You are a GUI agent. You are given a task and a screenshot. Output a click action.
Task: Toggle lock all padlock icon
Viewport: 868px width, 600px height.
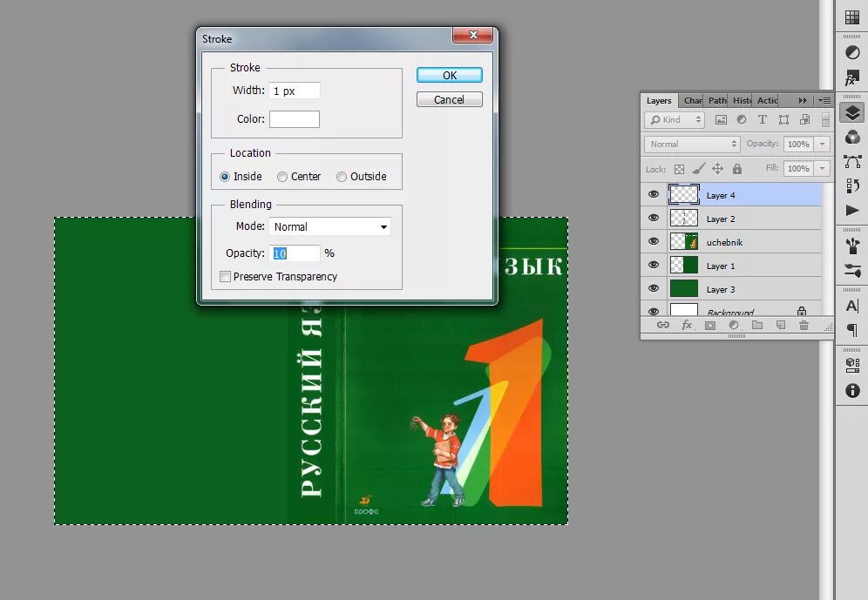tap(736, 169)
